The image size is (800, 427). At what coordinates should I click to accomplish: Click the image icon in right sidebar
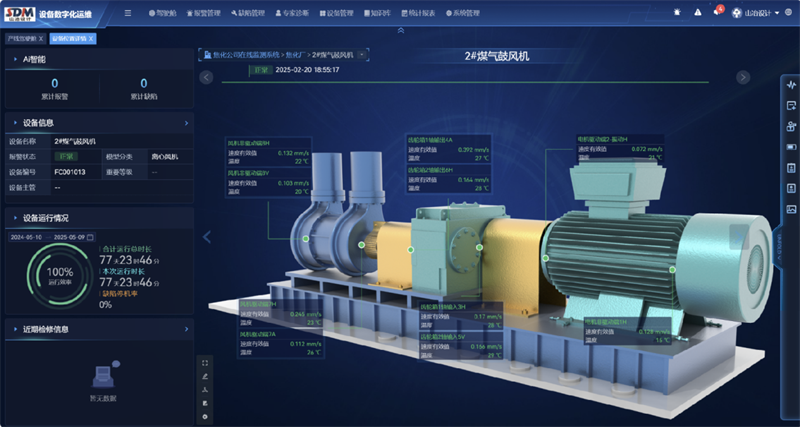[791, 209]
